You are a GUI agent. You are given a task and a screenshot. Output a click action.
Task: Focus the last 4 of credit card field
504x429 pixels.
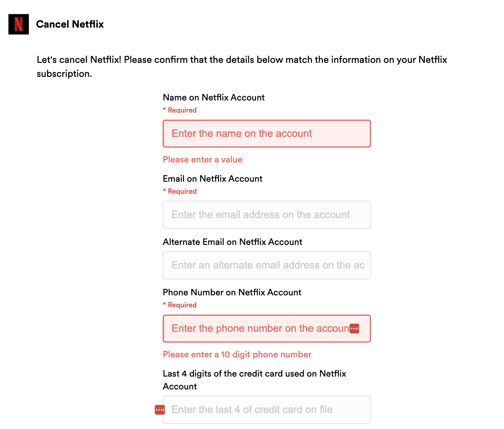266,410
